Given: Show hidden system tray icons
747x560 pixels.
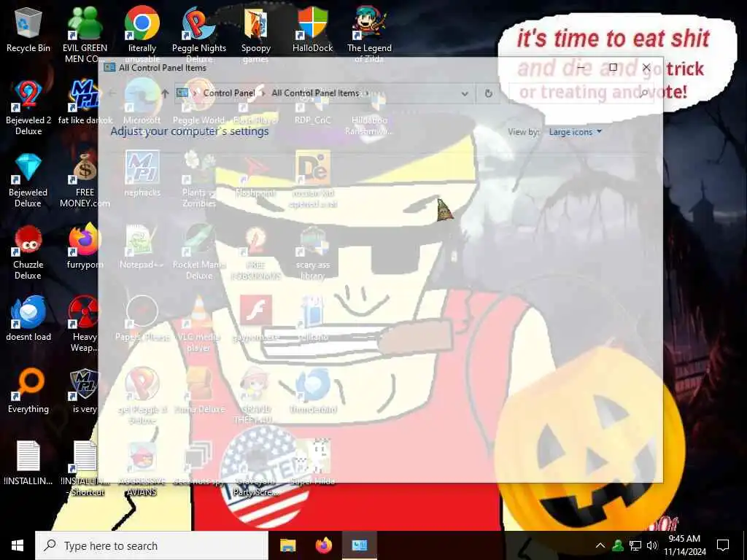Looking at the screenshot, I should 600,545.
